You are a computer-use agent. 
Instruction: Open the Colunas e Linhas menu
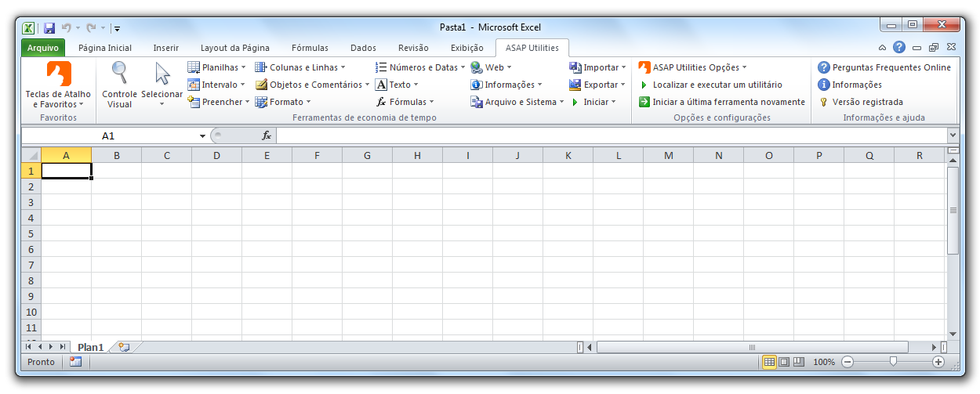300,67
